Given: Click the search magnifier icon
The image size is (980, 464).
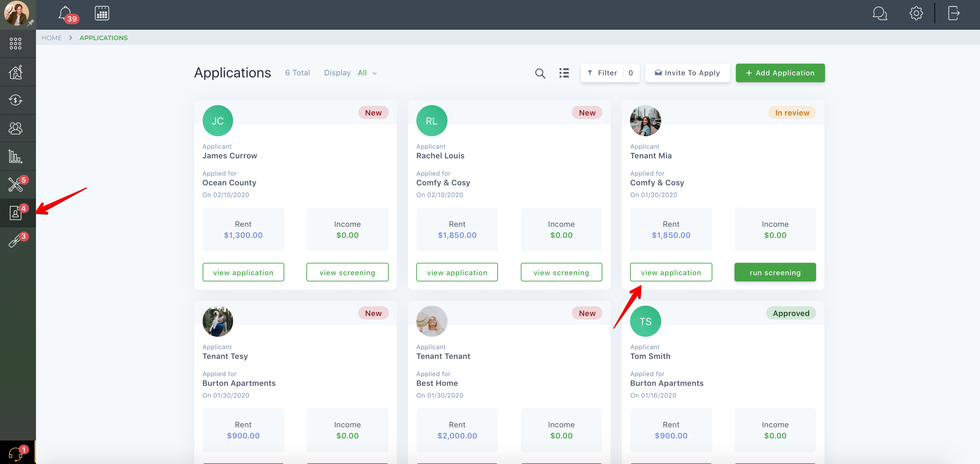Looking at the screenshot, I should click(540, 73).
